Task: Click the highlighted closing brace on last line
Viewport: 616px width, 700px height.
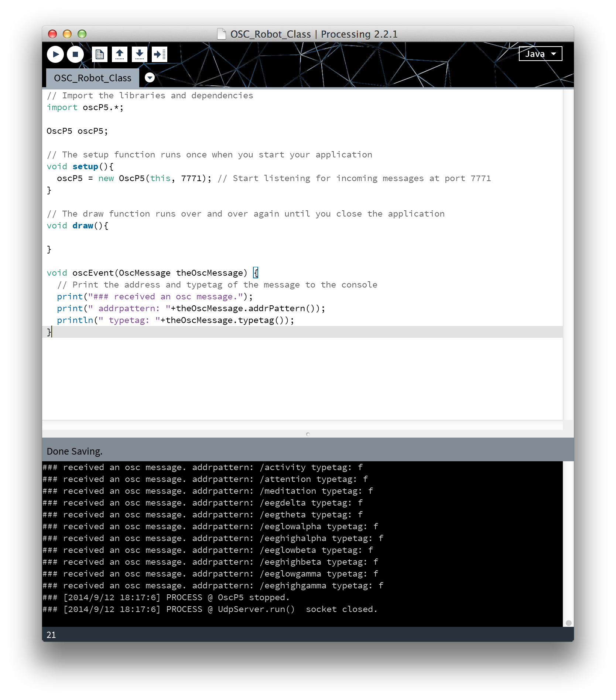Action: (x=49, y=332)
